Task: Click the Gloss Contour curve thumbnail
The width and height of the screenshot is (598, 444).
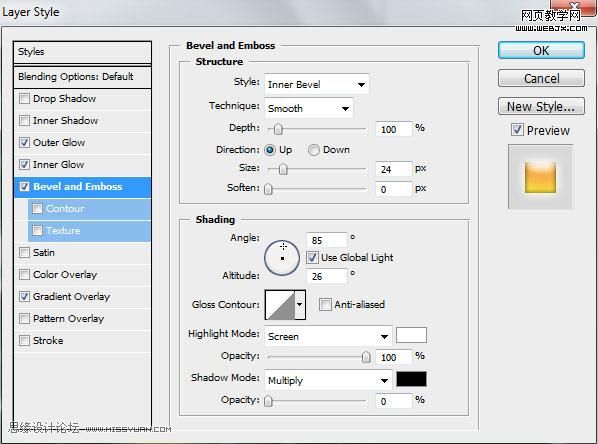Action: pos(280,305)
